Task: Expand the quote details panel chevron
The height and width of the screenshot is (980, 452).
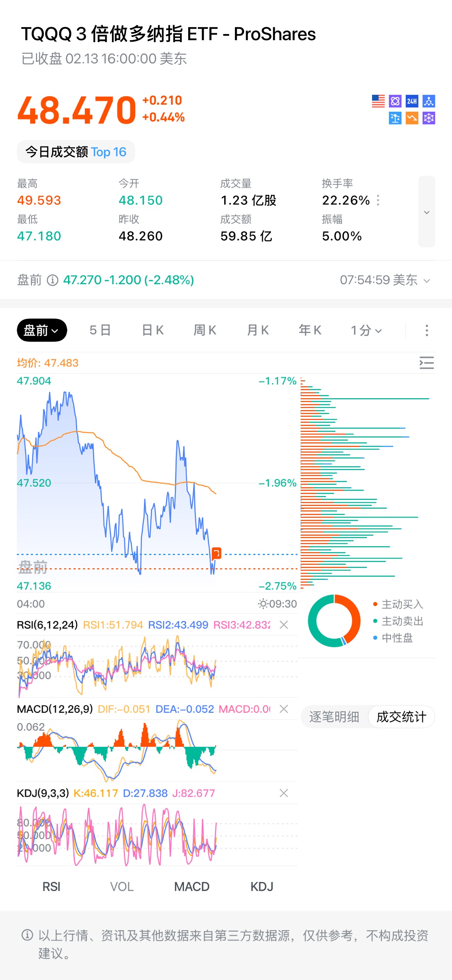Action: [x=427, y=212]
